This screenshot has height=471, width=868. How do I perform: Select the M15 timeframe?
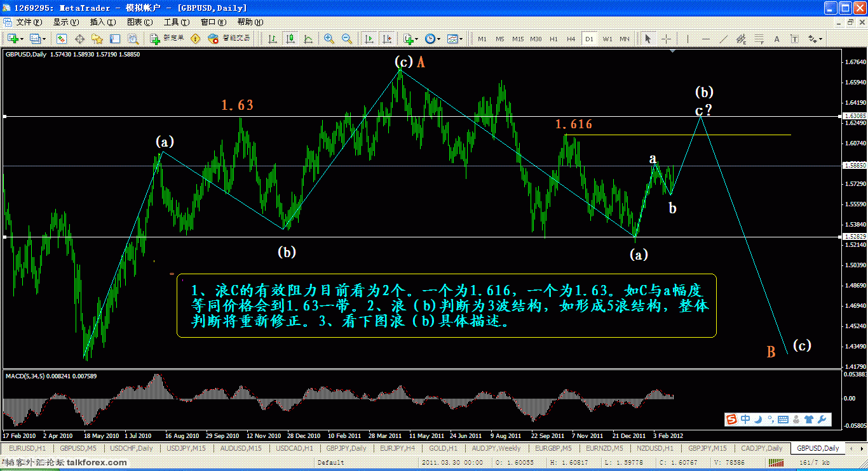pyautogui.click(x=518, y=39)
